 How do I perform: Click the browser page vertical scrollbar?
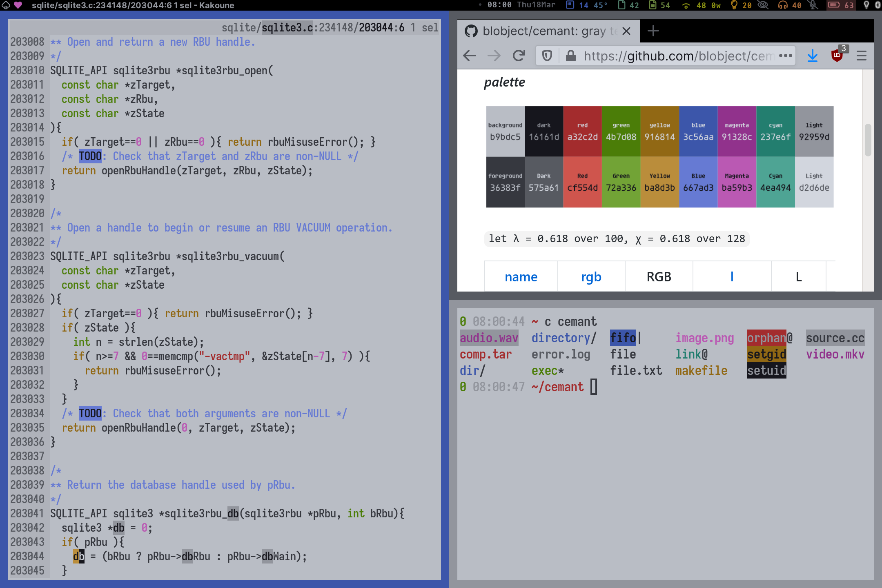868,140
